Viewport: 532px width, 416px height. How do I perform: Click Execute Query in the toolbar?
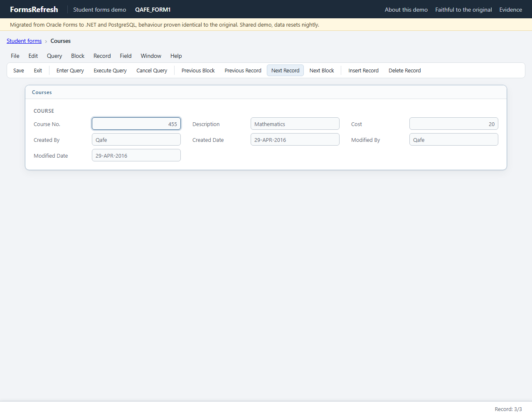[110, 70]
